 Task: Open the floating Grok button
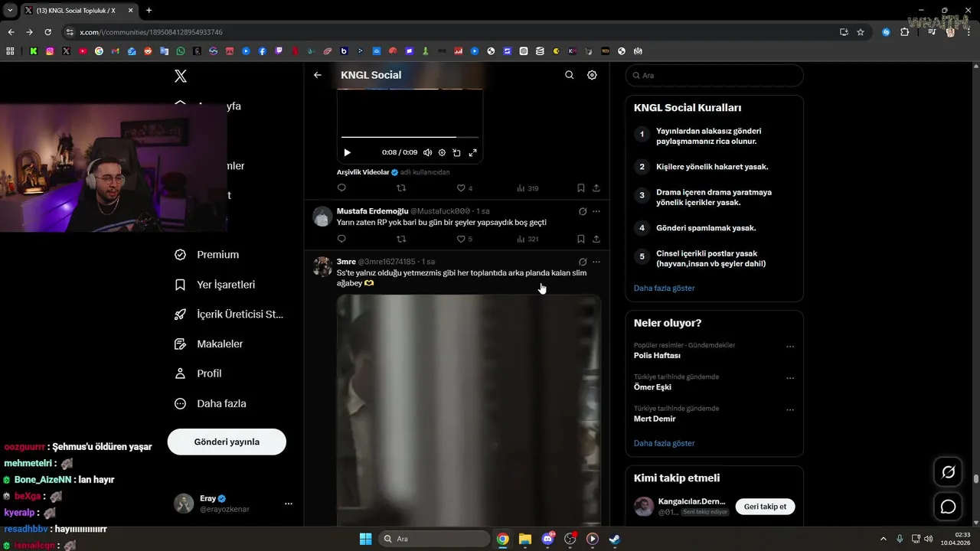948,472
